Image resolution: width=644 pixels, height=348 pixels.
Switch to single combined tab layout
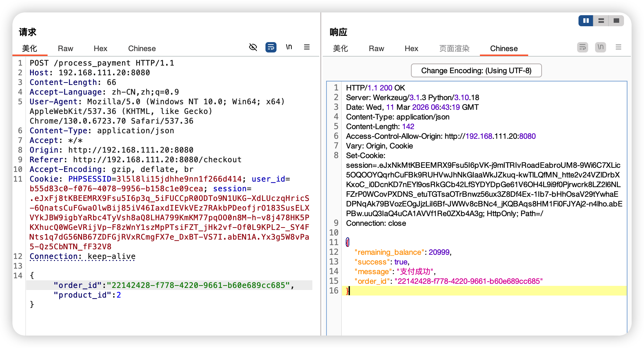point(616,21)
